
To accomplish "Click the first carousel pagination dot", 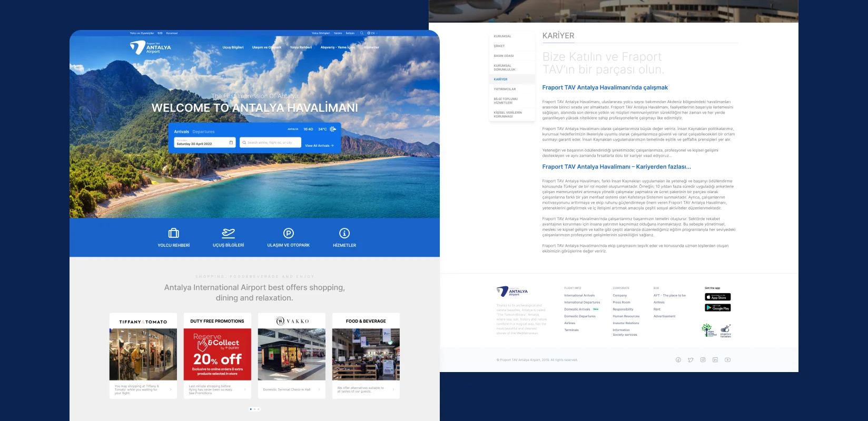I will tap(251, 409).
